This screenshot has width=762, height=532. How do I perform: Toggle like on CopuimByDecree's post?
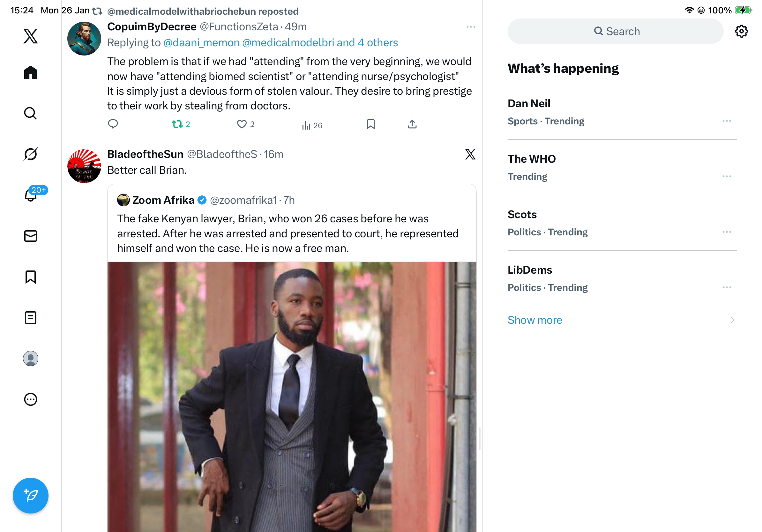(x=242, y=124)
